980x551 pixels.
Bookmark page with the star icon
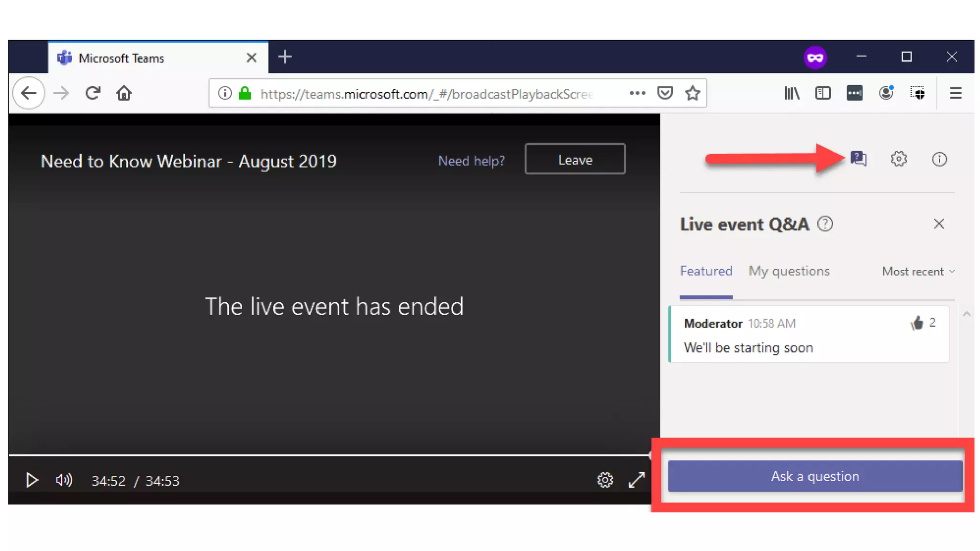[692, 93]
